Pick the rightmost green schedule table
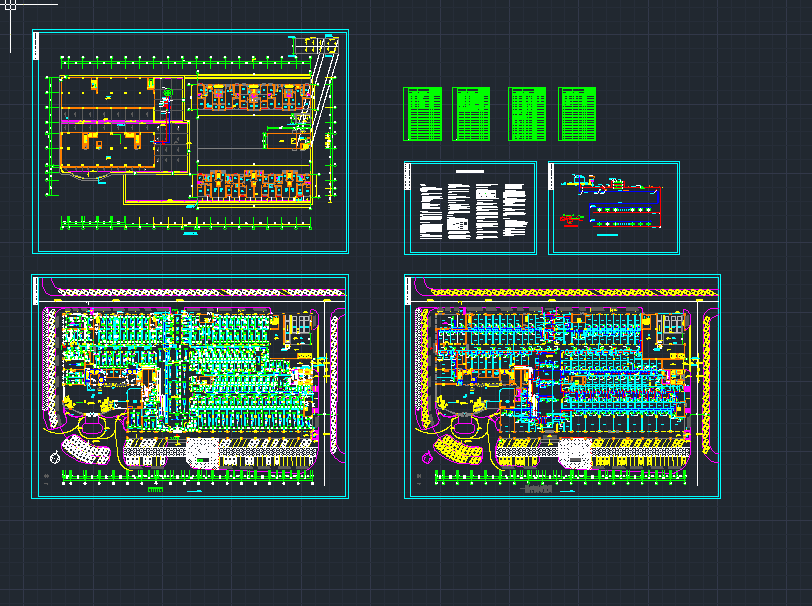This screenshot has width=812, height=606. click(577, 114)
